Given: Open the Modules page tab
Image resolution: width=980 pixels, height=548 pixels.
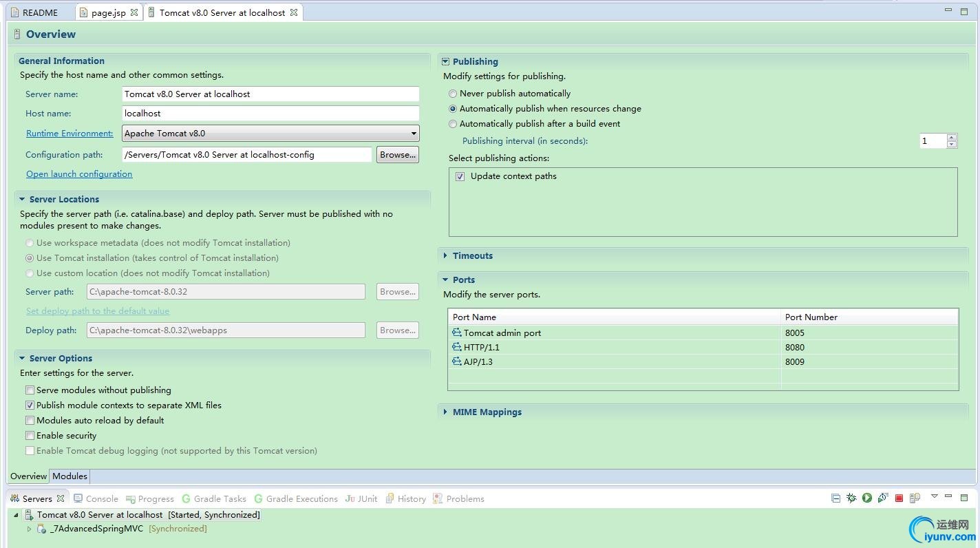Looking at the screenshot, I should pos(70,476).
